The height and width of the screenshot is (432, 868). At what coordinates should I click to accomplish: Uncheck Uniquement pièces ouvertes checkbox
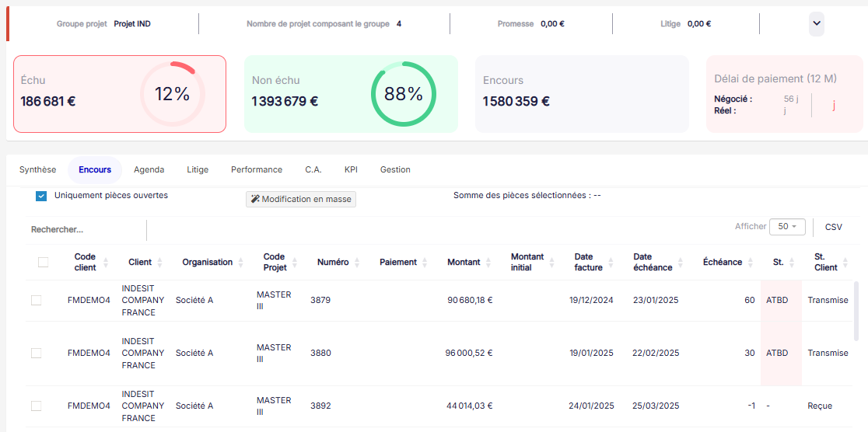pyautogui.click(x=41, y=196)
